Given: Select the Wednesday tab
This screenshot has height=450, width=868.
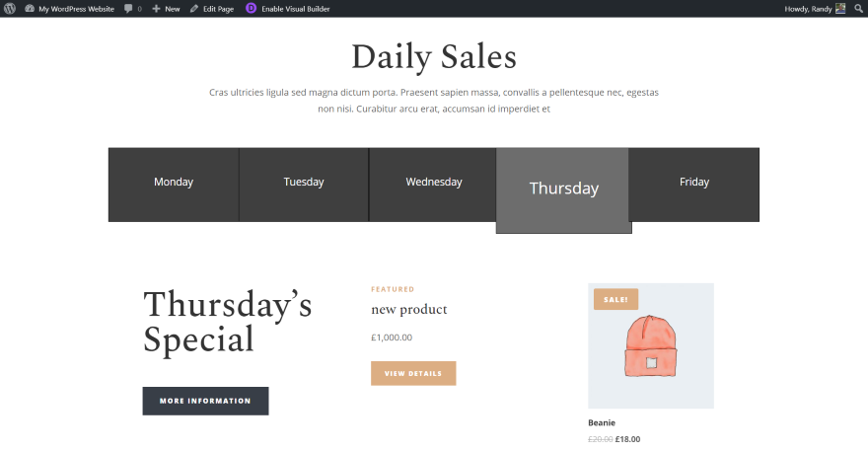Looking at the screenshot, I should point(433,183).
